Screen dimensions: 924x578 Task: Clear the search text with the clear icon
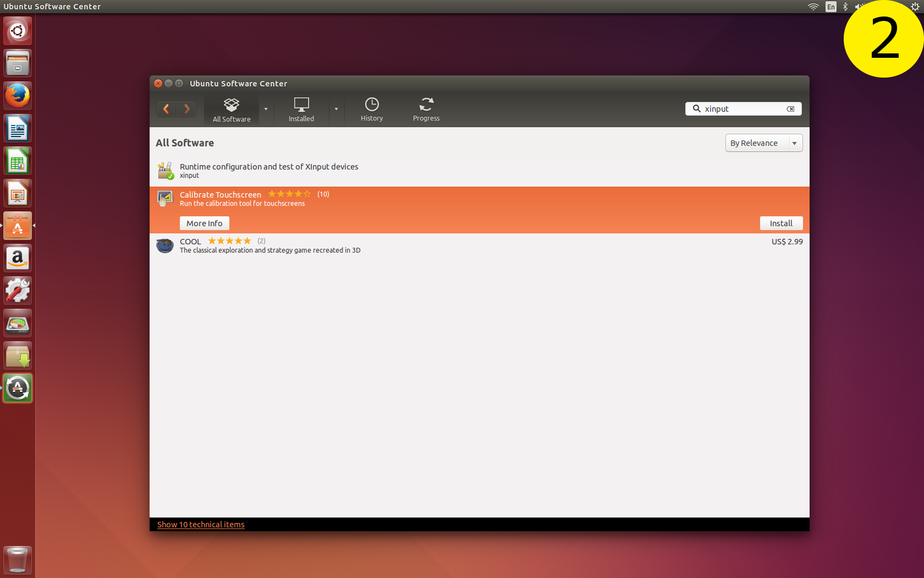click(x=791, y=109)
